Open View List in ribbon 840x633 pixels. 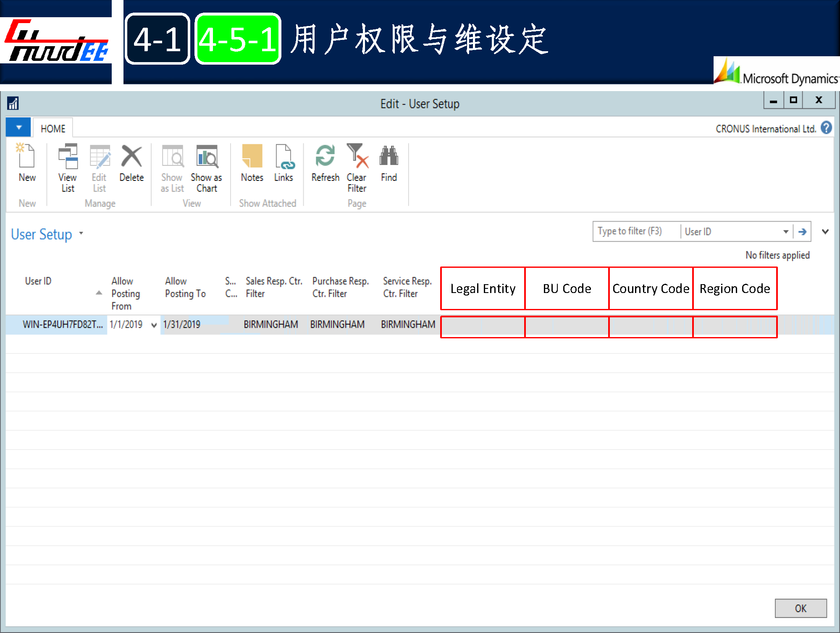(68, 157)
